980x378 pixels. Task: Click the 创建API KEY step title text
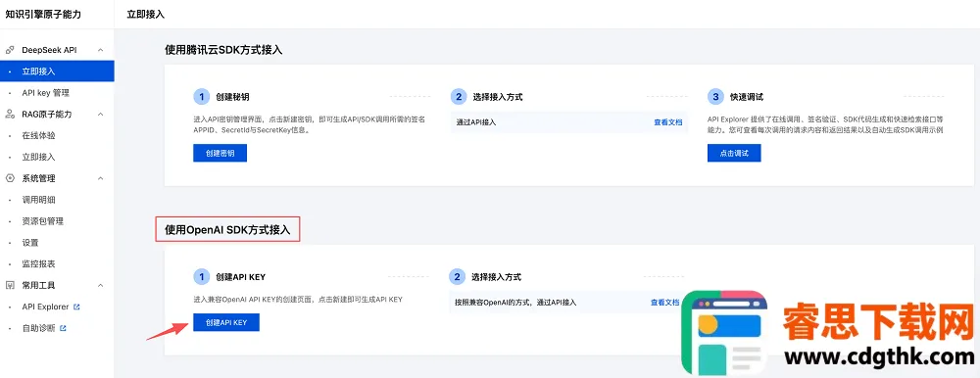241,277
